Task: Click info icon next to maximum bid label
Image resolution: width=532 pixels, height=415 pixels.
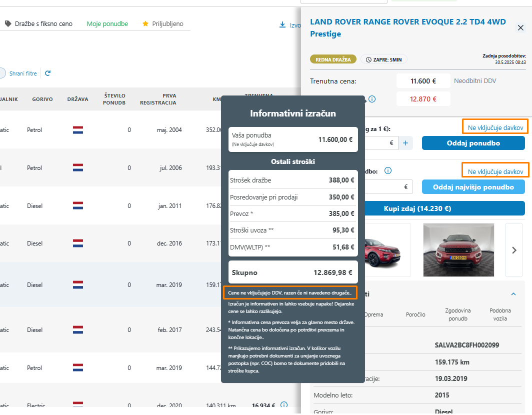Action: point(388,170)
